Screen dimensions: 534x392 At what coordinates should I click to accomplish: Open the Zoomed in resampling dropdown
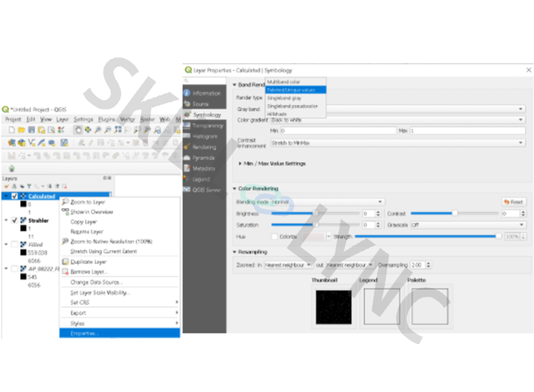(288, 265)
